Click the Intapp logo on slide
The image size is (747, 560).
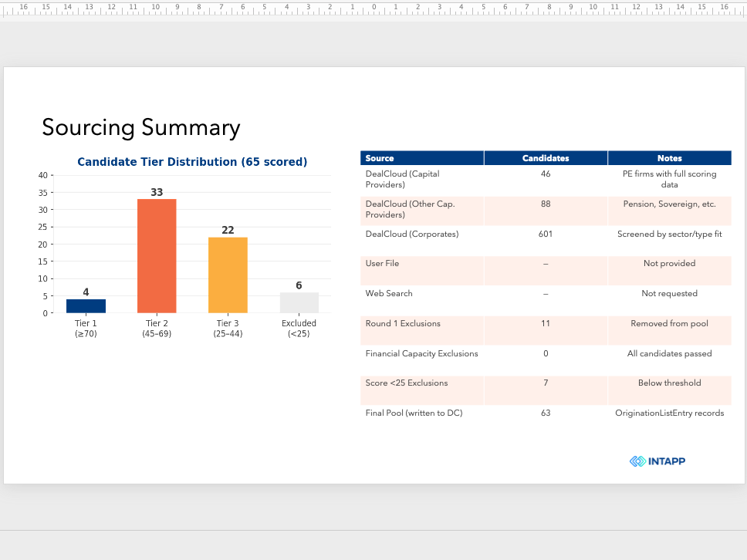[x=657, y=461]
